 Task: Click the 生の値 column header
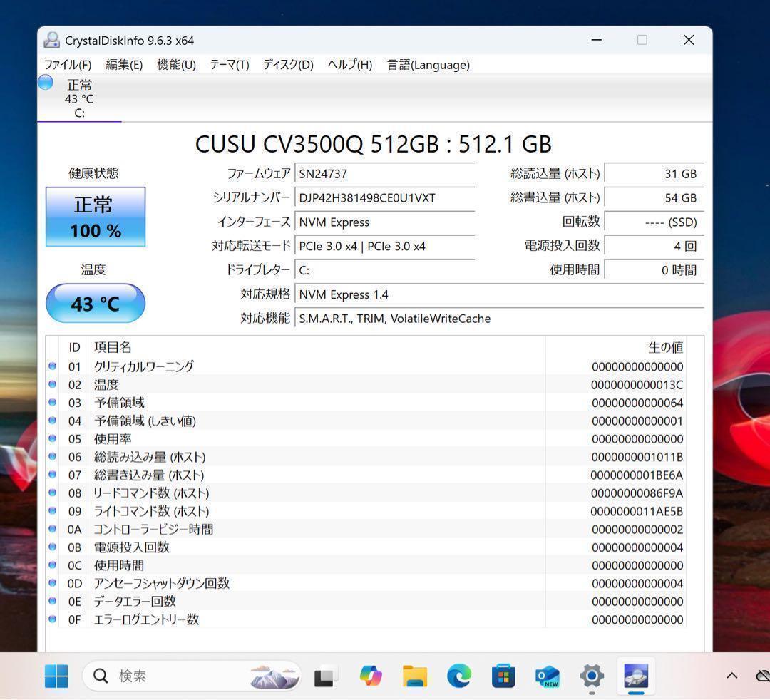(665, 348)
